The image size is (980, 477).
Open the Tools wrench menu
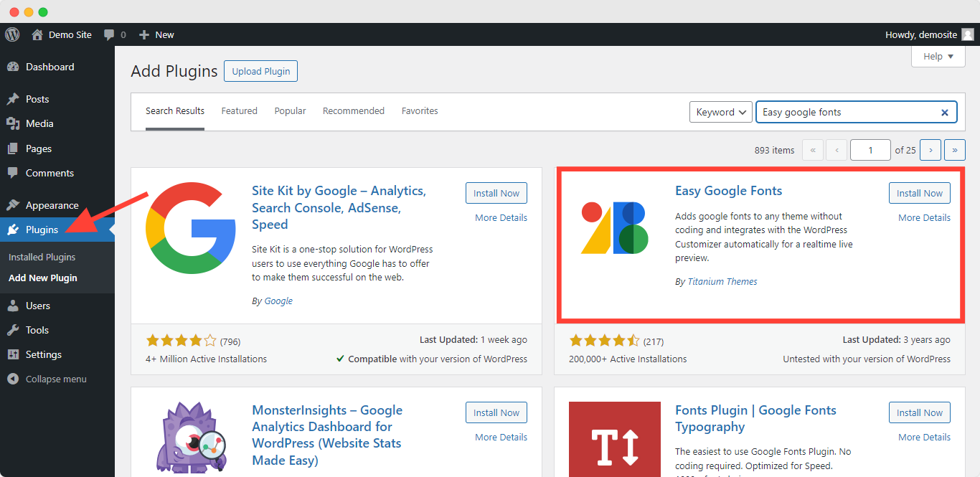tap(13, 330)
